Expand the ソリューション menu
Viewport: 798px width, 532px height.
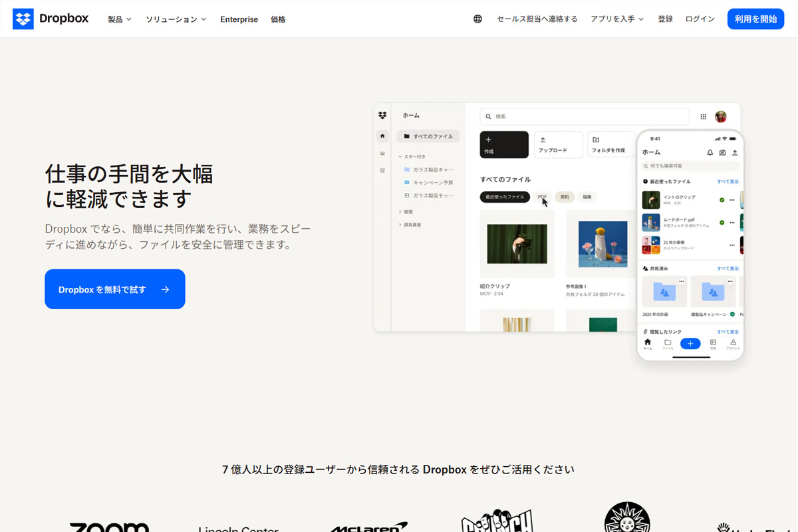(x=176, y=19)
